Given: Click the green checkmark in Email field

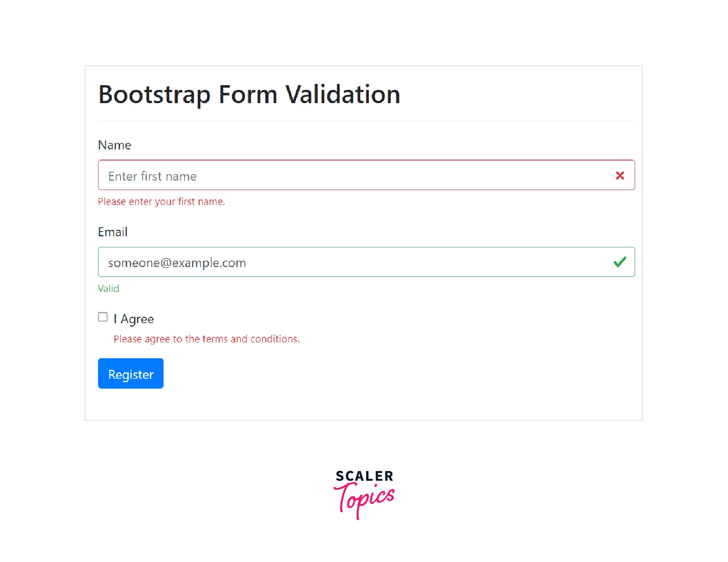Looking at the screenshot, I should tap(619, 262).
